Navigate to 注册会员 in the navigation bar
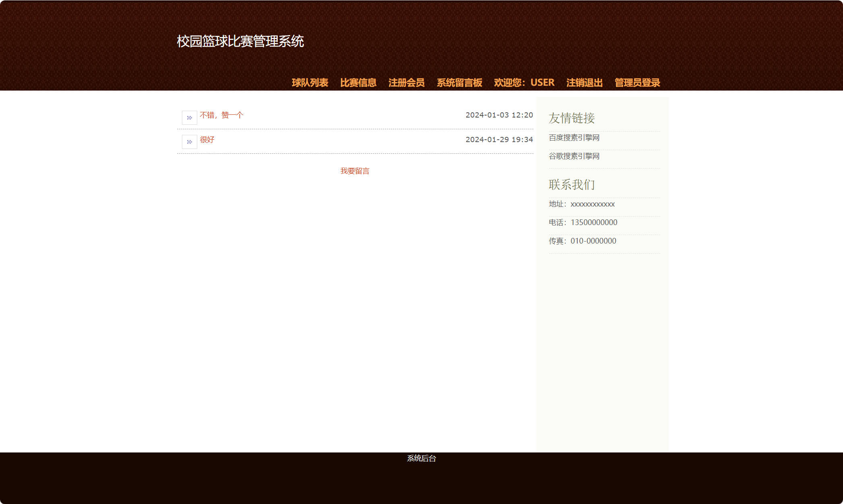Viewport: 843px width, 504px height. point(406,83)
